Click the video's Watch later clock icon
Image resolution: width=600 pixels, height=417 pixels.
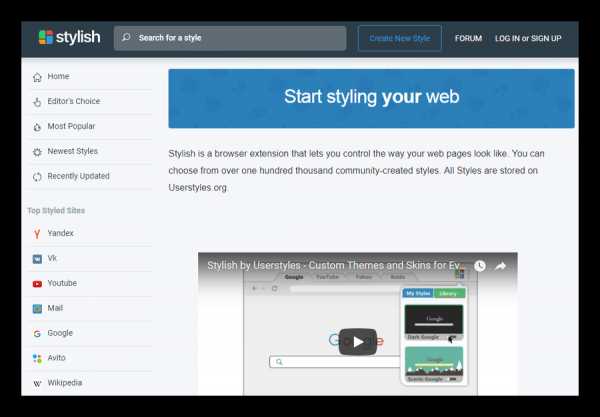click(x=480, y=266)
